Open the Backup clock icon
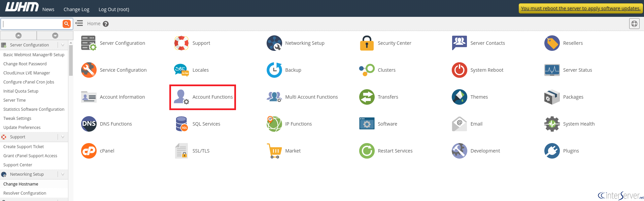 click(274, 70)
